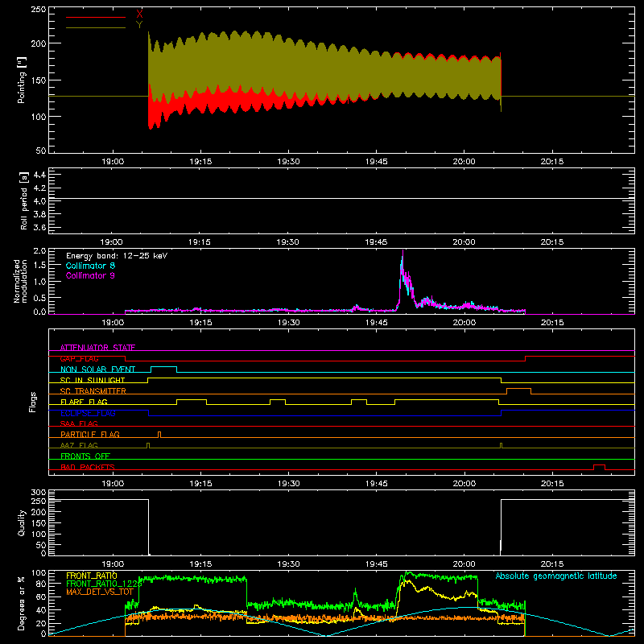The width and height of the screenshot is (644, 644).
Task: Select the 'Degrees or %' axis label
Action: pos(22,603)
